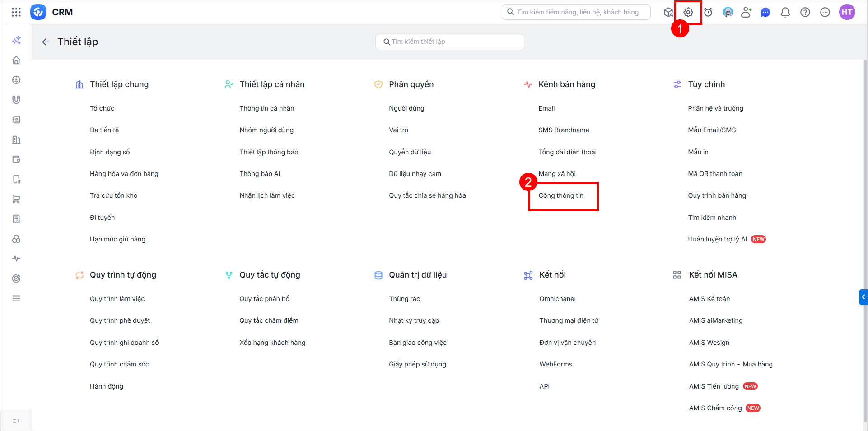This screenshot has height=431, width=868.
Task: Open the Tổ chức setting
Action: tap(102, 108)
